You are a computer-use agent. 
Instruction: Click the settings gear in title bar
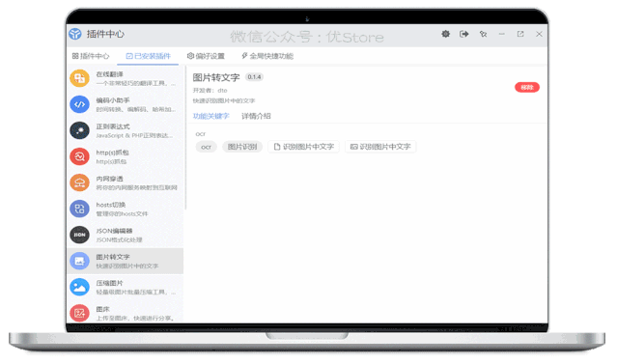445,34
